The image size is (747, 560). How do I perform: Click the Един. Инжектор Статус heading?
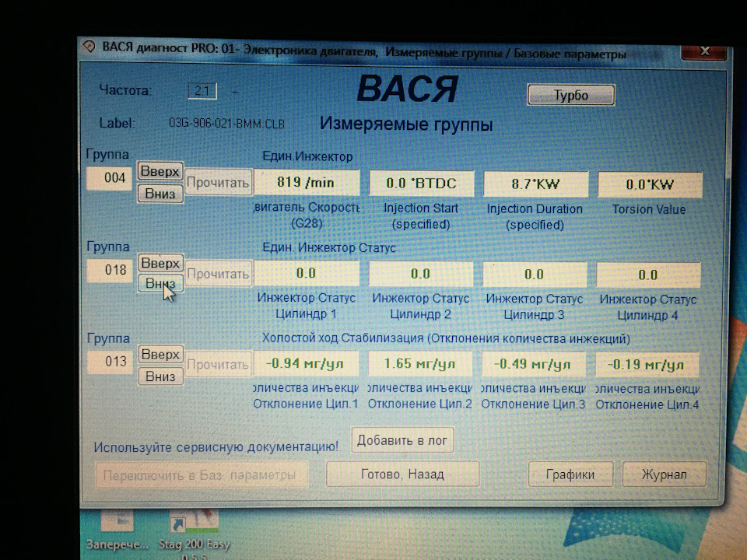click(328, 248)
